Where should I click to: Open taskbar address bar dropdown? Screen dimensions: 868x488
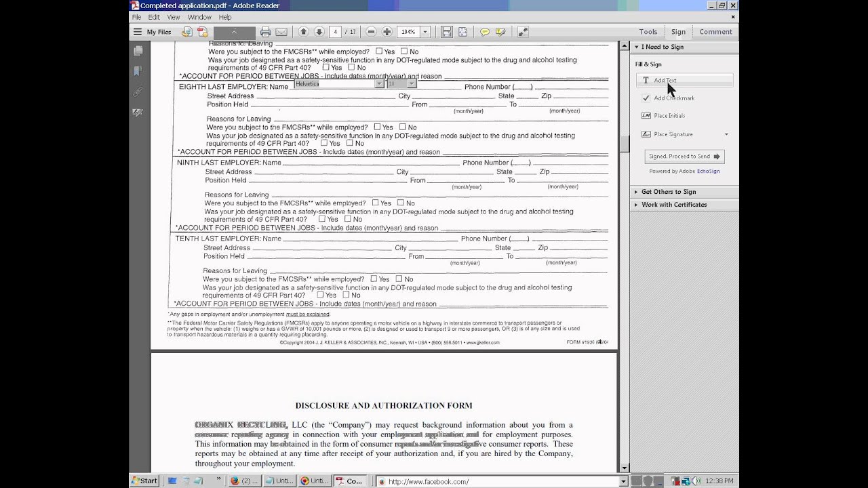(623, 481)
